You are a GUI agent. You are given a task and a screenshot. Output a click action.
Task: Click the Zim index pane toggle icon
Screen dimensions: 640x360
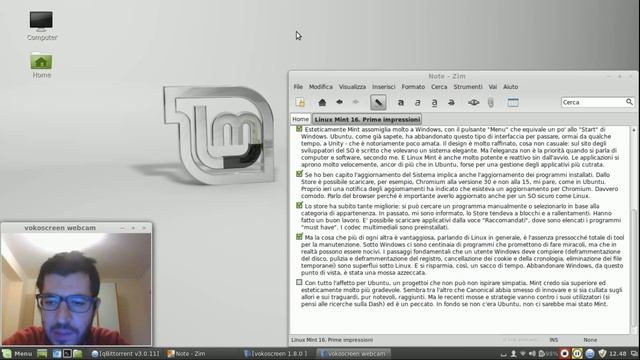(x=300, y=102)
